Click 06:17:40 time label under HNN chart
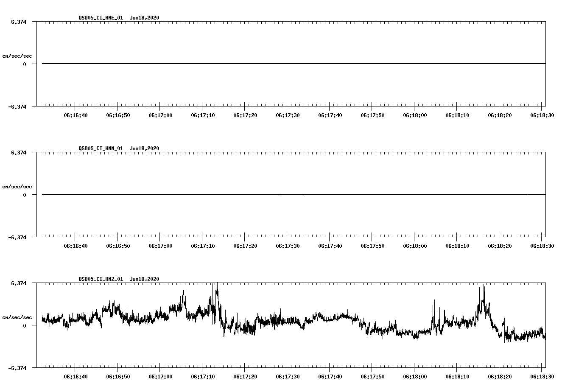The width and height of the screenshot is (576, 392). (x=330, y=246)
